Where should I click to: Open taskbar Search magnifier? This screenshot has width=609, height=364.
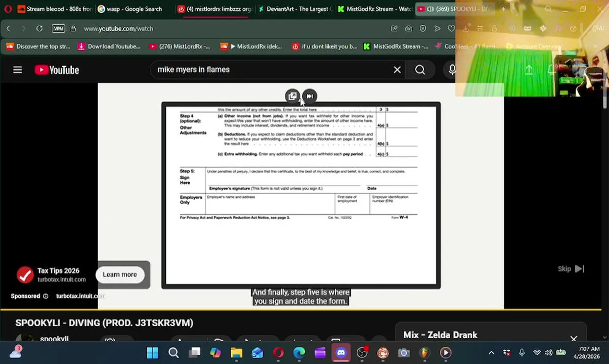(173, 353)
